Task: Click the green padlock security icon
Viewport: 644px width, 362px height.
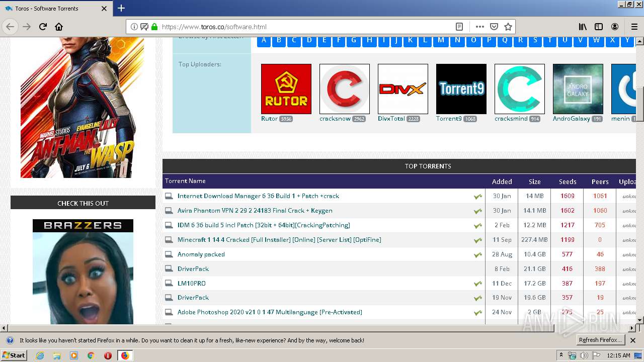Action: pyautogui.click(x=154, y=27)
